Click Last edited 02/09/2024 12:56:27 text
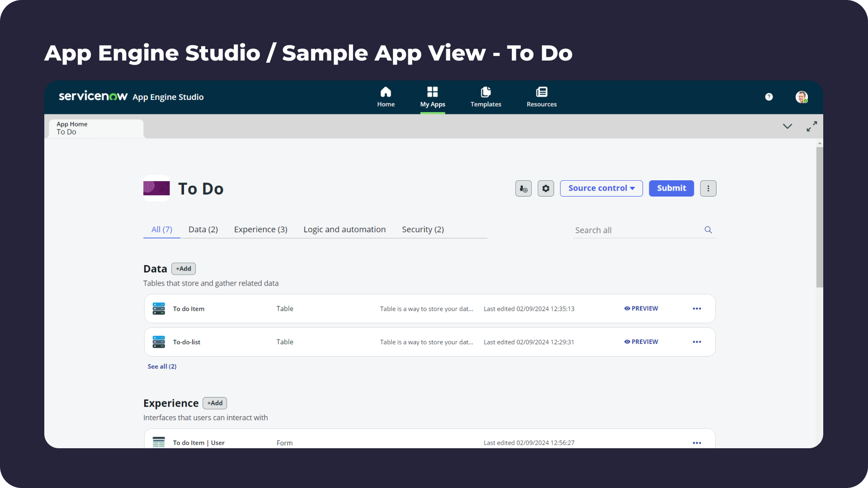Image resolution: width=868 pixels, height=488 pixels. pos(529,443)
